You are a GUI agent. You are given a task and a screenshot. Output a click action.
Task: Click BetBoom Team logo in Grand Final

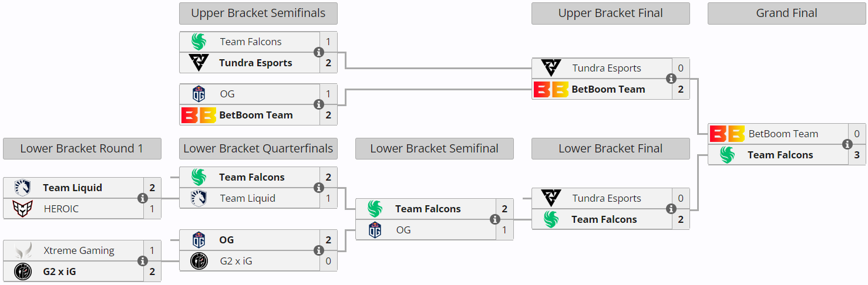pos(727,134)
